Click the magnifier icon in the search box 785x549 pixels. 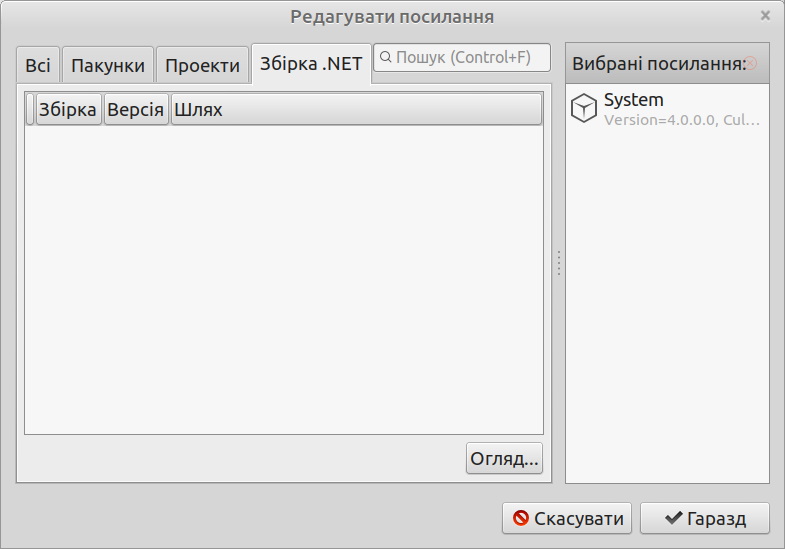(385, 58)
